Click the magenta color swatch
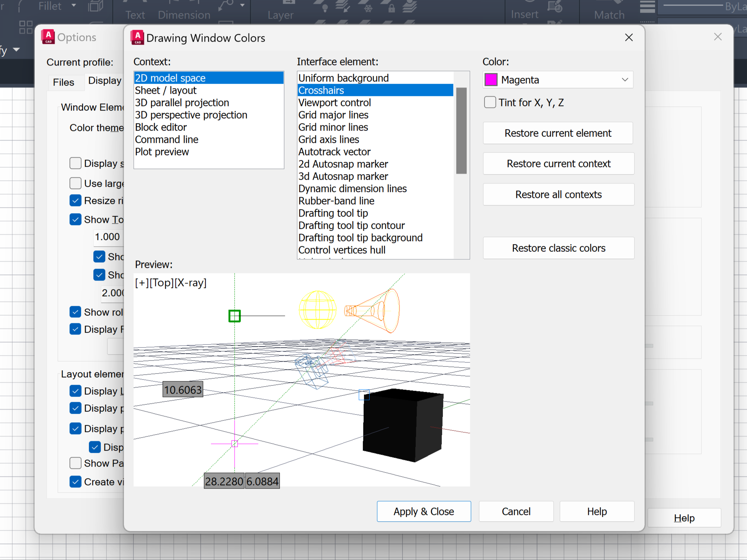 pos(491,80)
